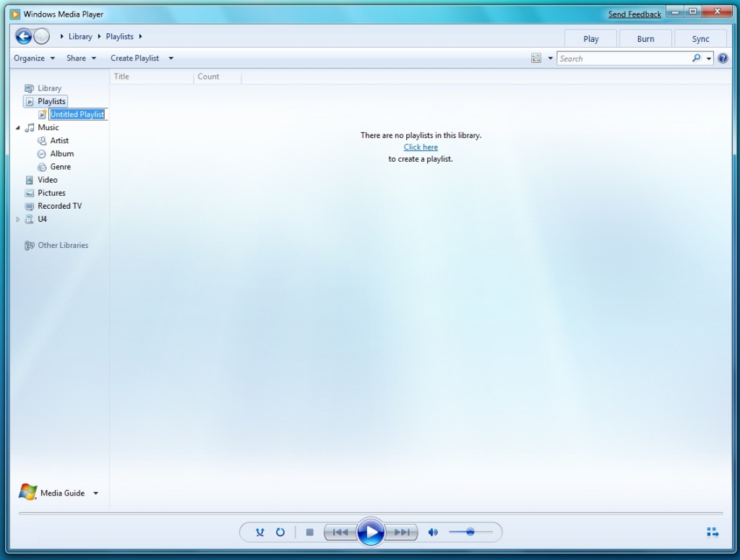This screenshot has height=560, width=740.
Task: Click the Windows logo Media Guide icon
Action: (x=27, y=492)
